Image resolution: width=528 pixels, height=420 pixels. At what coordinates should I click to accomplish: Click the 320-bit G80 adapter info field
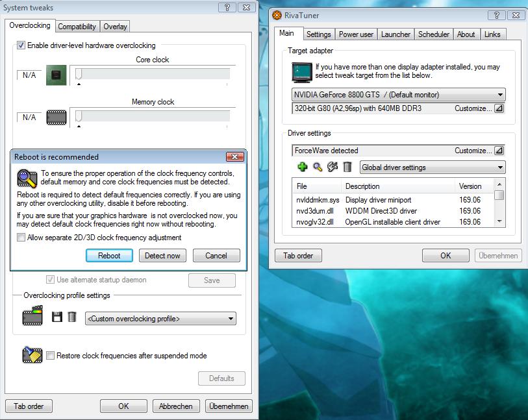(x=399, y=108)
